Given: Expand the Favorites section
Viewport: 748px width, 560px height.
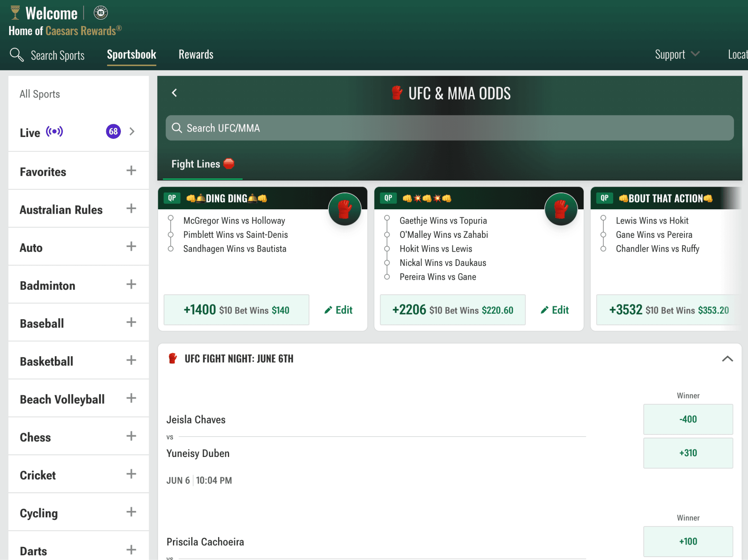Looking at the screenshot, I should 131,171.
